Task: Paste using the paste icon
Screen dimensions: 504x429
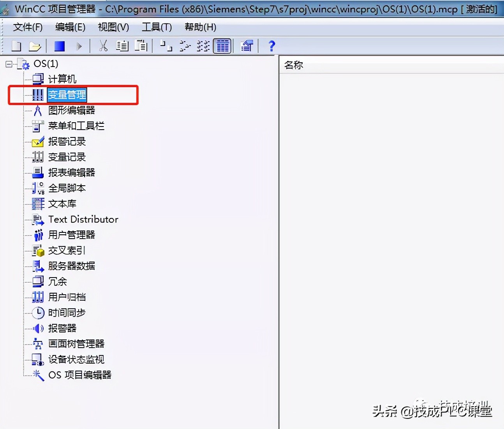Action: 141,46
